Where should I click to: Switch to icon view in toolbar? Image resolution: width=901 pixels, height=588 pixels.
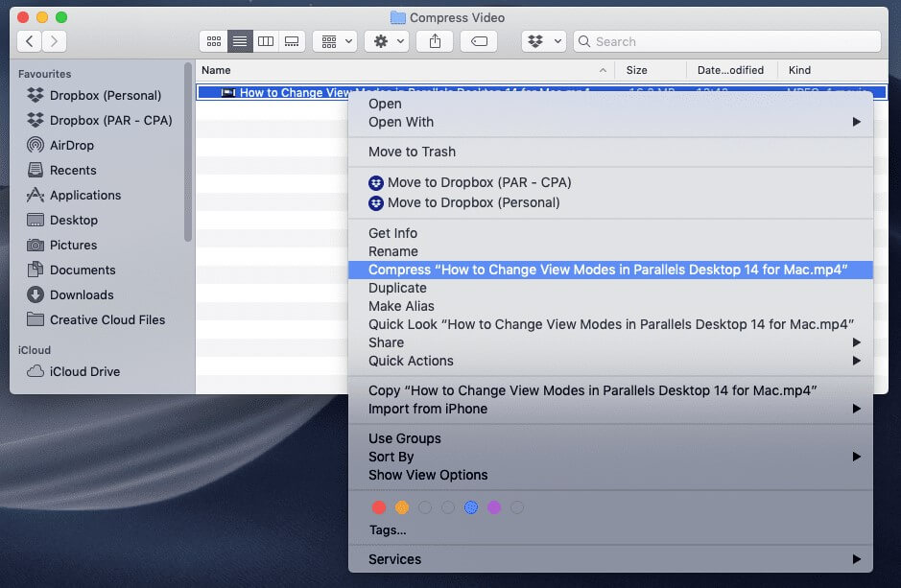(x=214, y=41)
